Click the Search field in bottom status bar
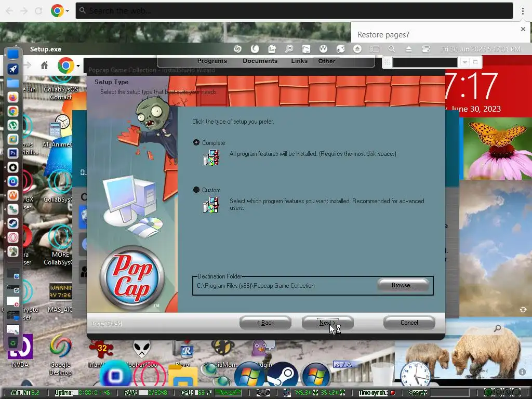This screenshot has height=399, width=532. (449, 393)
